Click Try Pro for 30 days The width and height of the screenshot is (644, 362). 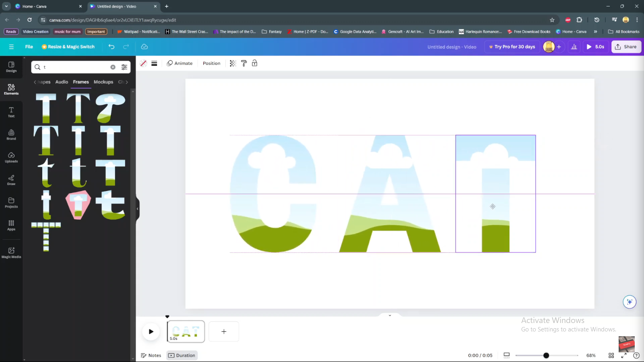(x=512, y=47)
